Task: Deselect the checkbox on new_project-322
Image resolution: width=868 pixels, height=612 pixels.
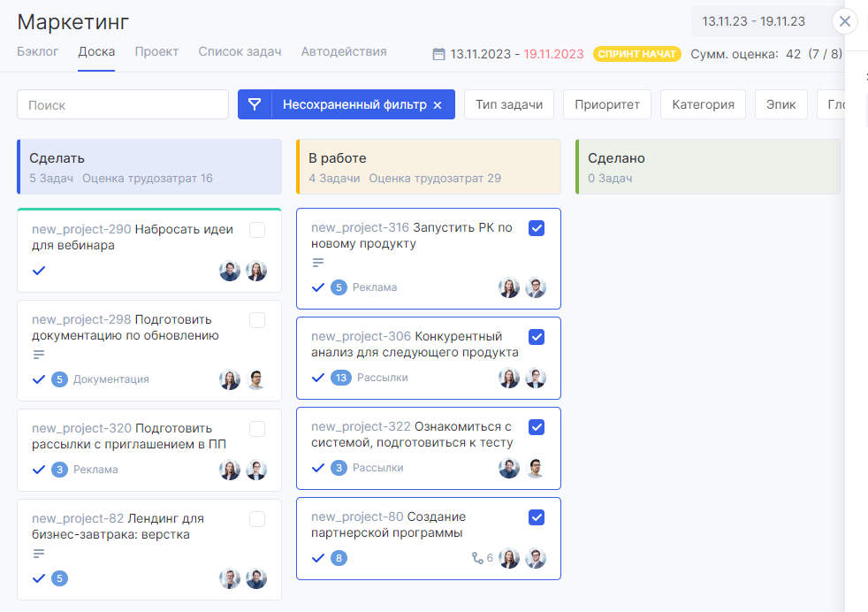Action: tap(537, 427)
